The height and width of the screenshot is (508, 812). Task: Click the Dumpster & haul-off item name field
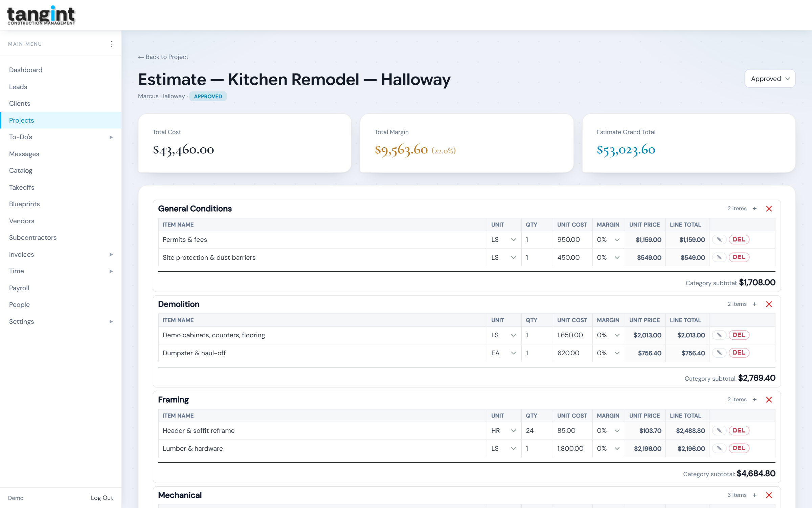point(323,353)
